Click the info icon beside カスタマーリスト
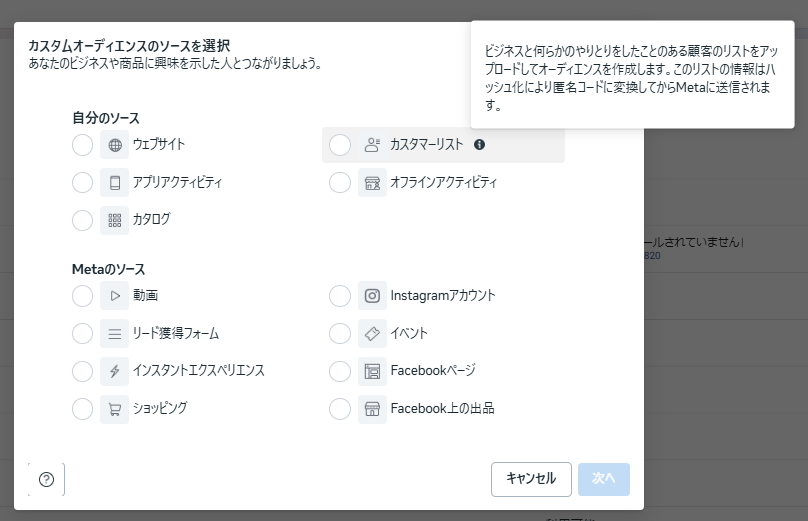 coord(479,145)
